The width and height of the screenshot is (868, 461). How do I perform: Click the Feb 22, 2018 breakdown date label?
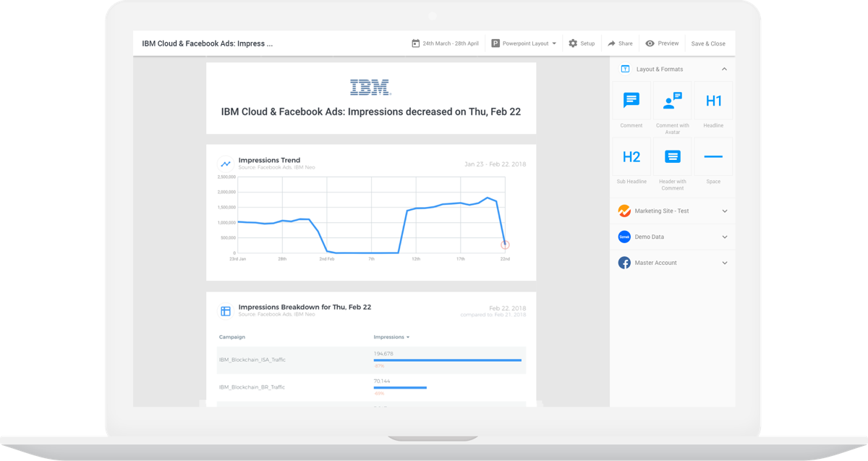508,308
